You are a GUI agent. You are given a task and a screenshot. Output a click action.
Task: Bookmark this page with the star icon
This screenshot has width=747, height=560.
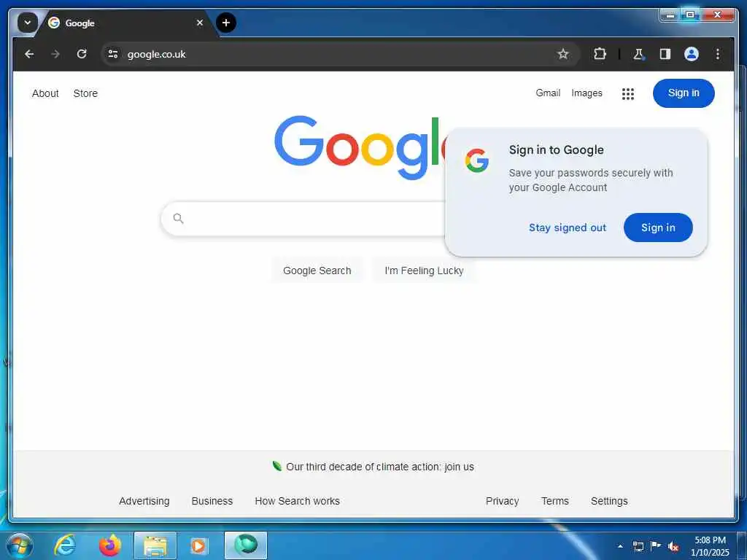[563, 54]
